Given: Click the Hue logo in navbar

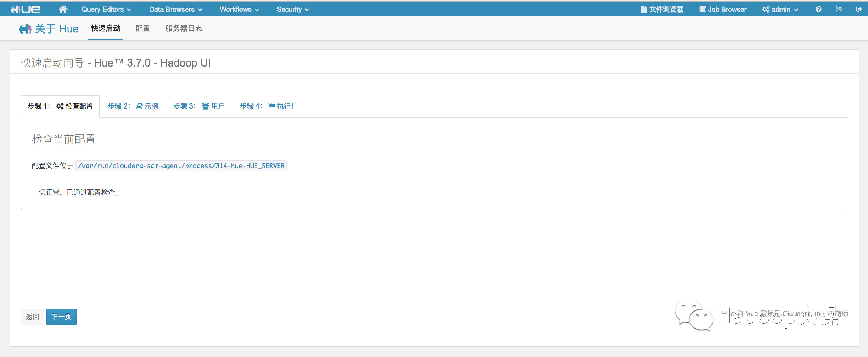Looking at the screenshot, I should (x=26, y=10).
